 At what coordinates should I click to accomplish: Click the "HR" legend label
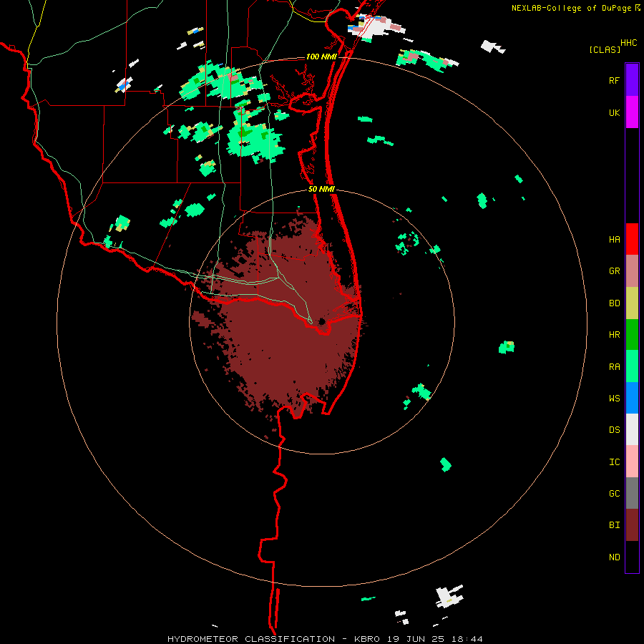[614, 335]
